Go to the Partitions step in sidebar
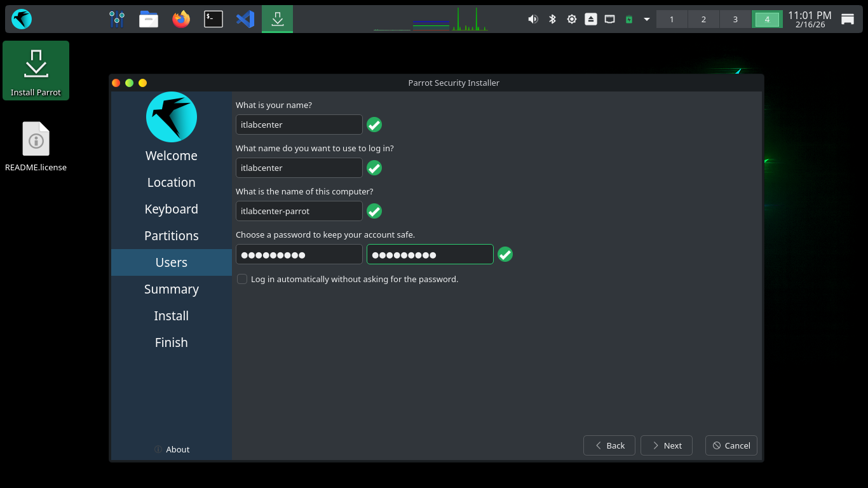868x488 pixels. 172,236
